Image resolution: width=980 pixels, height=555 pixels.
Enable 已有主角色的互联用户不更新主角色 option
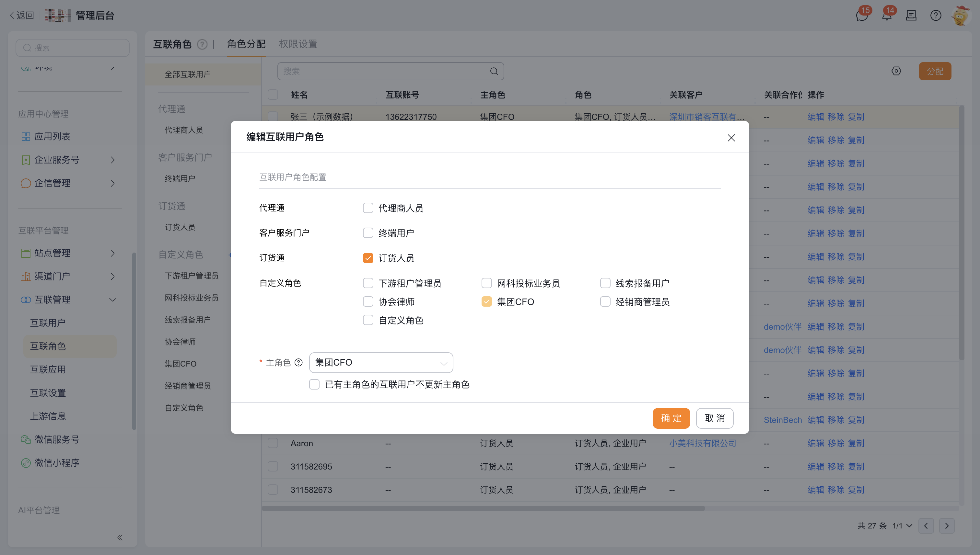click(314, 385)
